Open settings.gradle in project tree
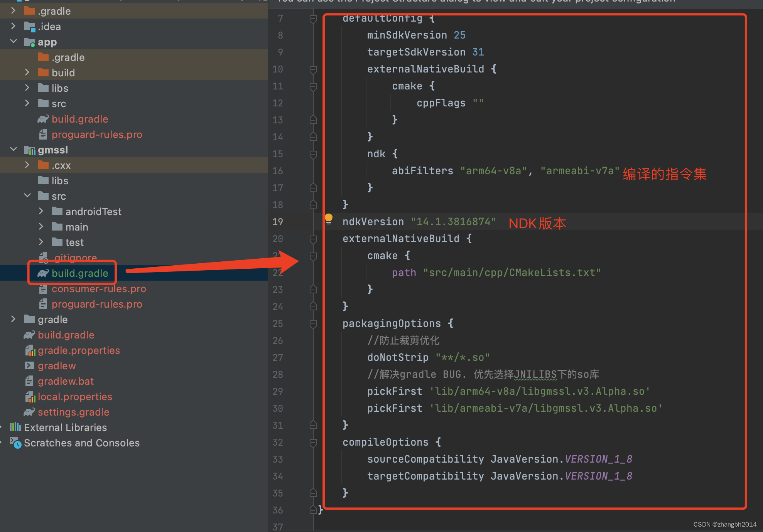Viewport: 763px width, 532px height. (x=73, y=412)
